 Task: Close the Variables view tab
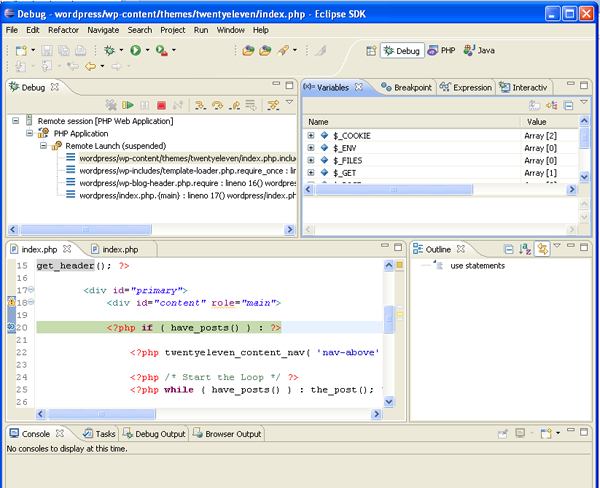(359, 87)
